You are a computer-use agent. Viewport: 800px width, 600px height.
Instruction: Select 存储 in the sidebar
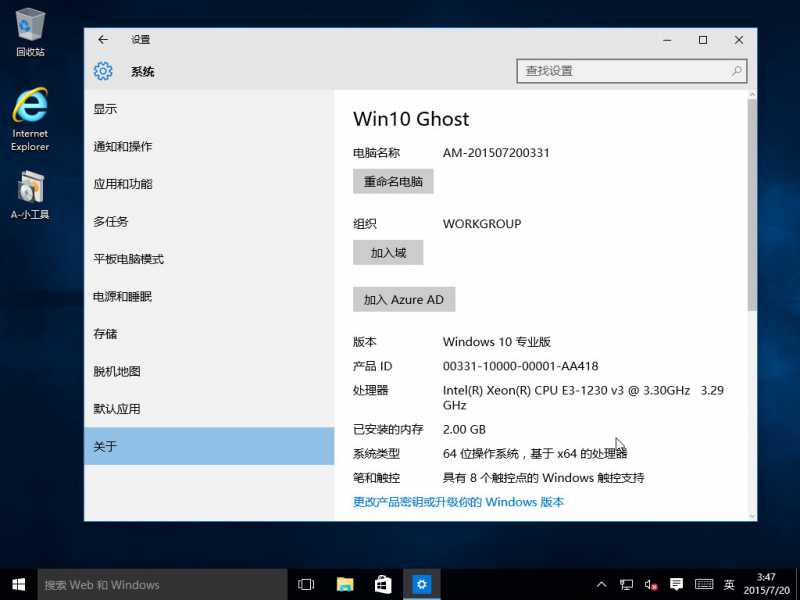pos(209,334)
